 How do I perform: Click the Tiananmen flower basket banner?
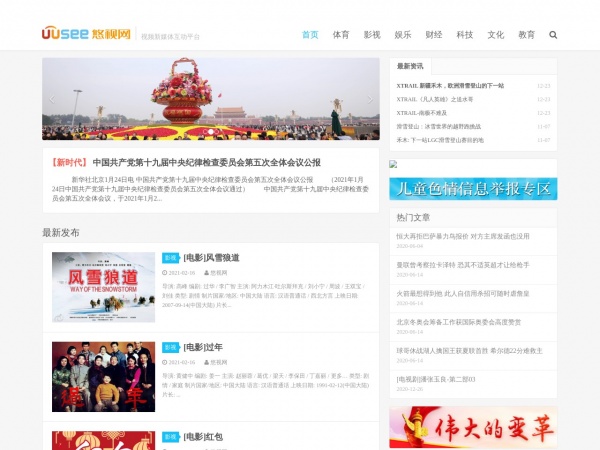point(211,99)
